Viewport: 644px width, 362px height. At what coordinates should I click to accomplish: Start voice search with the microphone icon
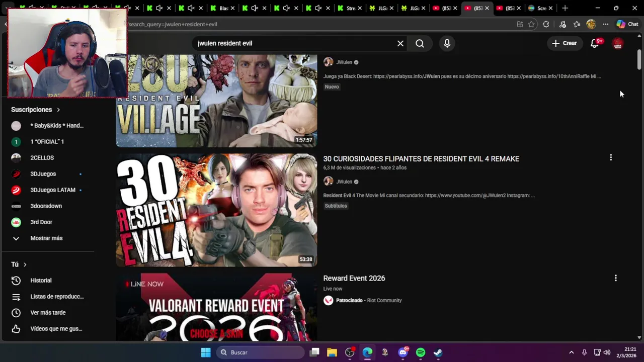coord(447,43)
